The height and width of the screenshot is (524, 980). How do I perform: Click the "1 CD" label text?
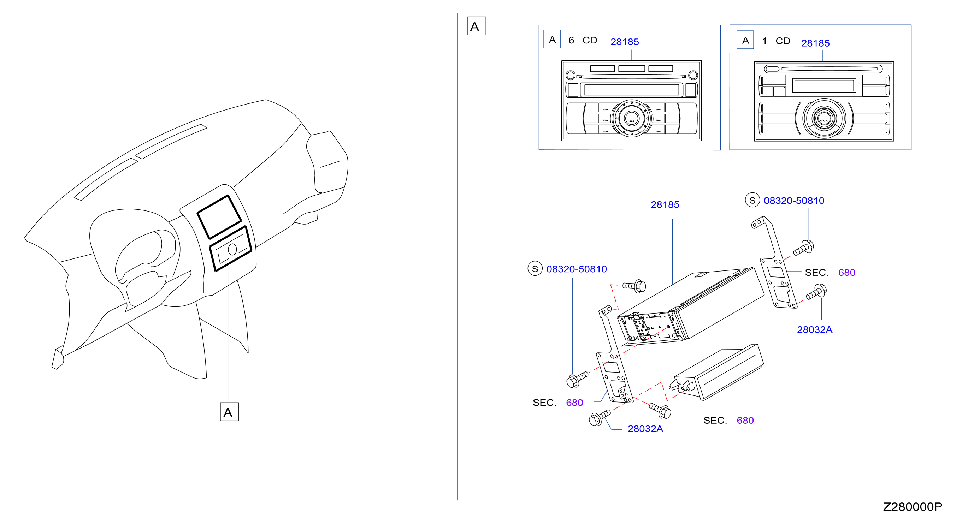[x=776, y=41]
